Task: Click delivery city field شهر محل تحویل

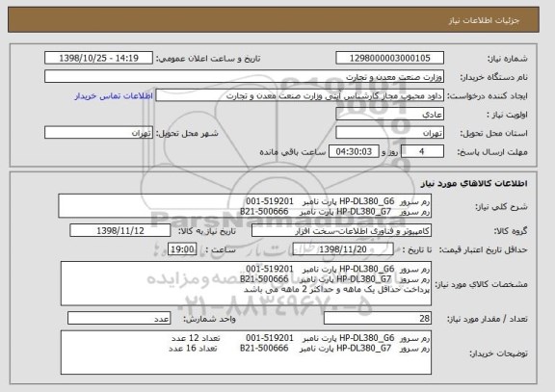Action: [x=98, y=133]
